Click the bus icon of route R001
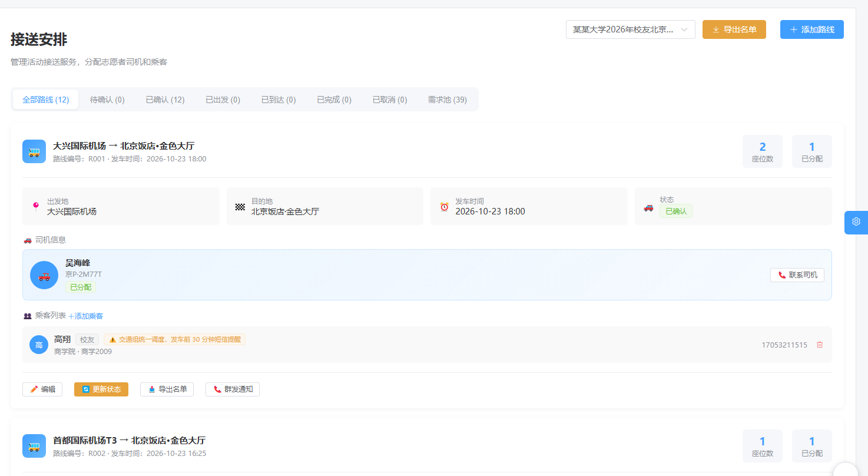Viewport: 868px width, 476px height. (34, 151)
